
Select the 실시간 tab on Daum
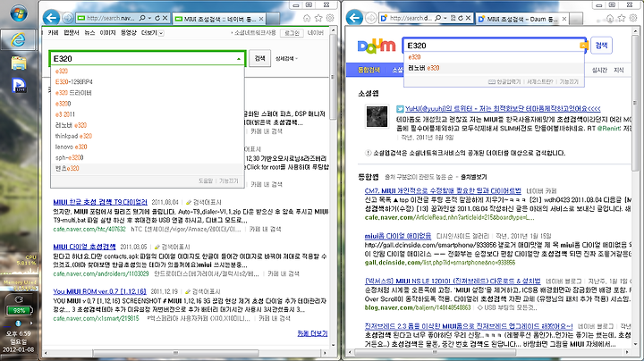(599, 71)
